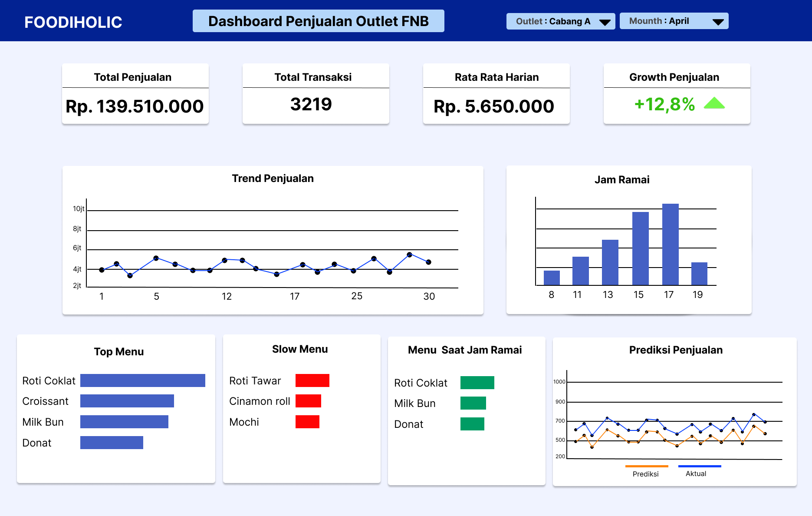
Task: Click the Total Transaksi value 3219
Action: tap(311, 104)
